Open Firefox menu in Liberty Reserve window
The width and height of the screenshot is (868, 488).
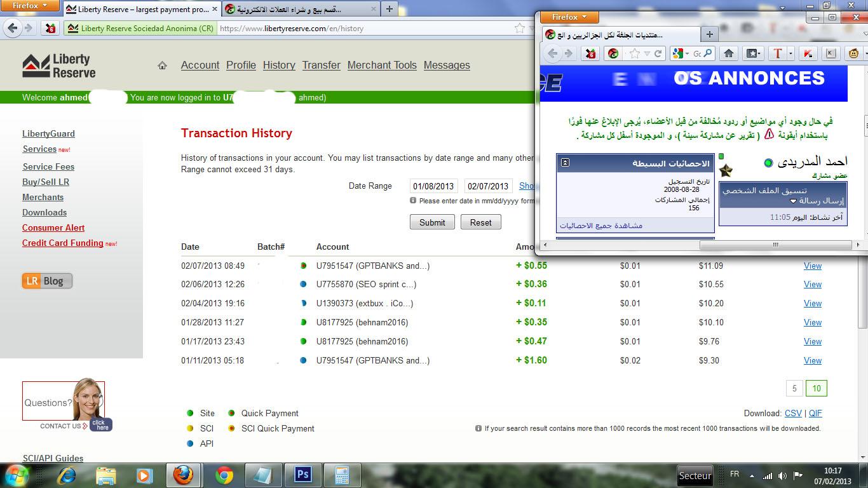(x=29, y=5)
